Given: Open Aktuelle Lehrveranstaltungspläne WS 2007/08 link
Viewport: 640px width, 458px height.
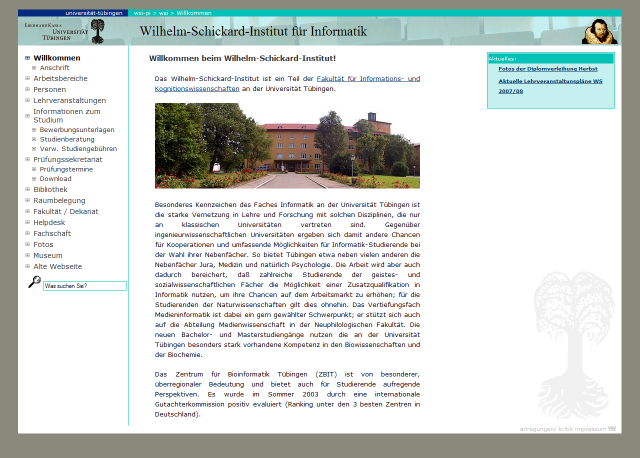Looking at the screenshot, I should click(x=550, y=86).
